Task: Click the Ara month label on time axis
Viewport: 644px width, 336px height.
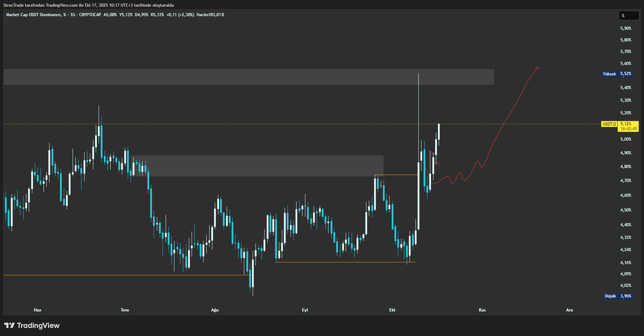Action: click(569, 310)
